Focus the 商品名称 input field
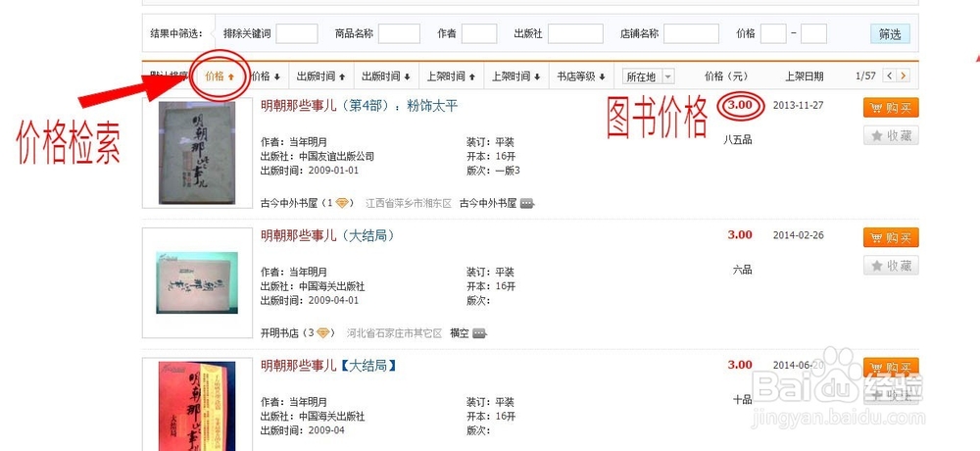This screenshot has width=980, height=451. coord(399,33)
